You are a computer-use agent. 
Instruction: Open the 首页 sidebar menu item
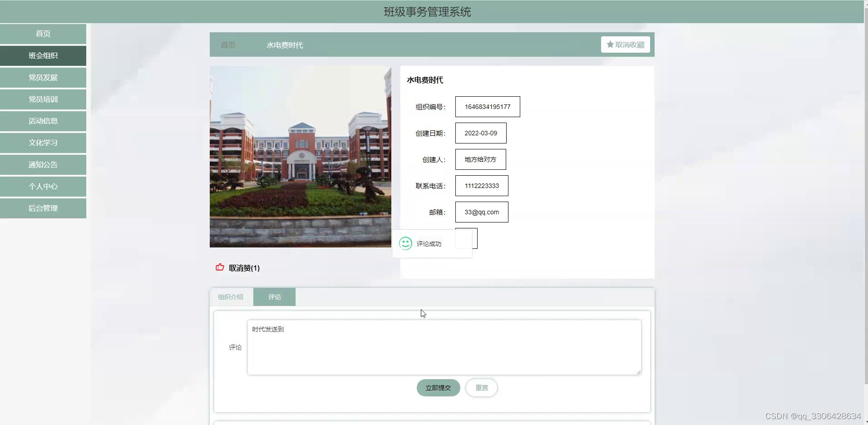click(x=43, y=34)
